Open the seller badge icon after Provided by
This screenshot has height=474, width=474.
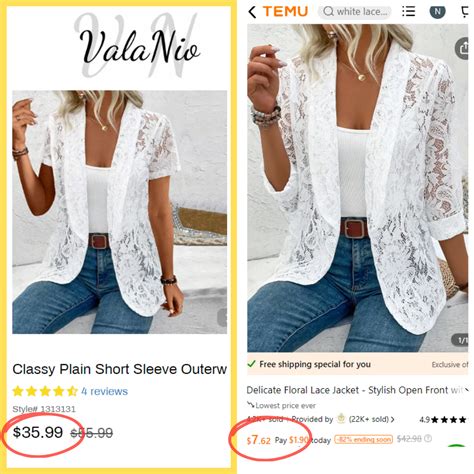(x=341, y=419)
